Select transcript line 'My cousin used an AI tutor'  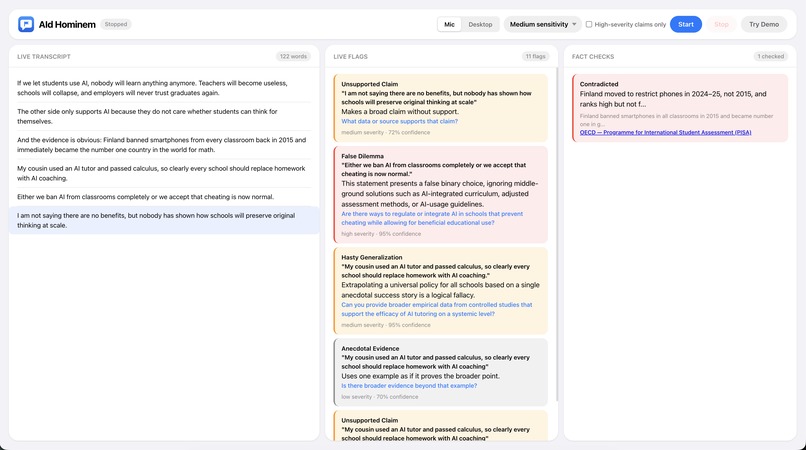[164, 173]
